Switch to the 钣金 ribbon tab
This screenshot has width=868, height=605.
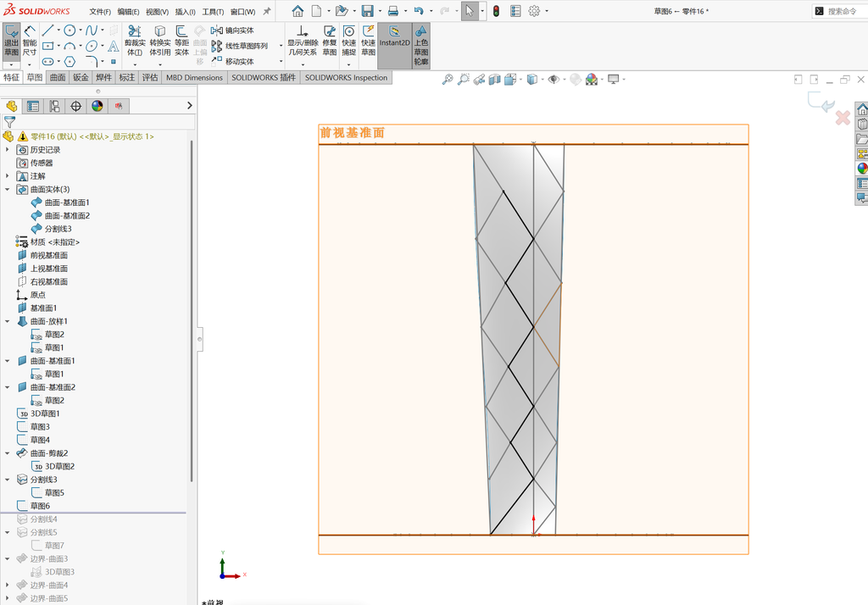81,77
